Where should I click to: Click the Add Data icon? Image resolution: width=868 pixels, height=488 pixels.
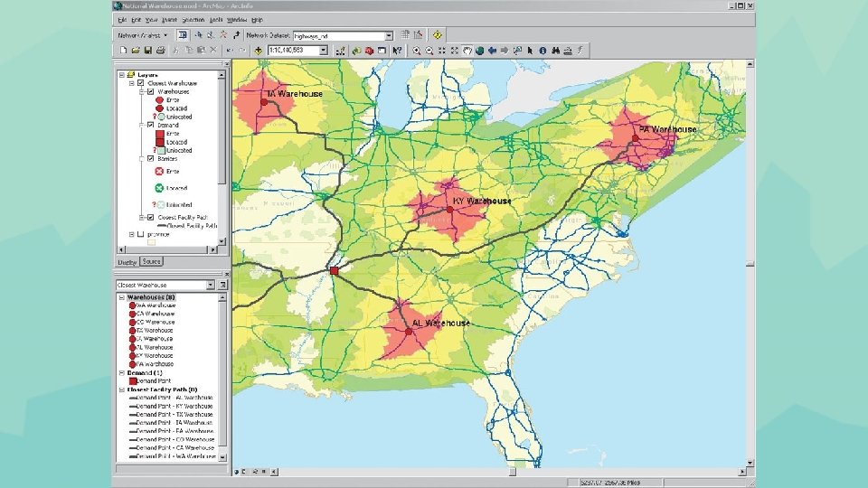(x=259, y=51)
